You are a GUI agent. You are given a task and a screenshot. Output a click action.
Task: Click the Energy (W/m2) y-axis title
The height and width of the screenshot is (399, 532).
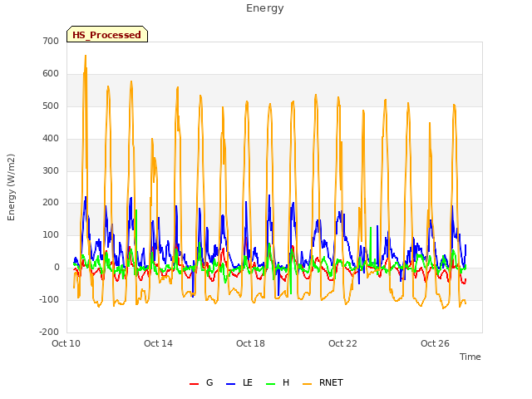pos(11,187)
